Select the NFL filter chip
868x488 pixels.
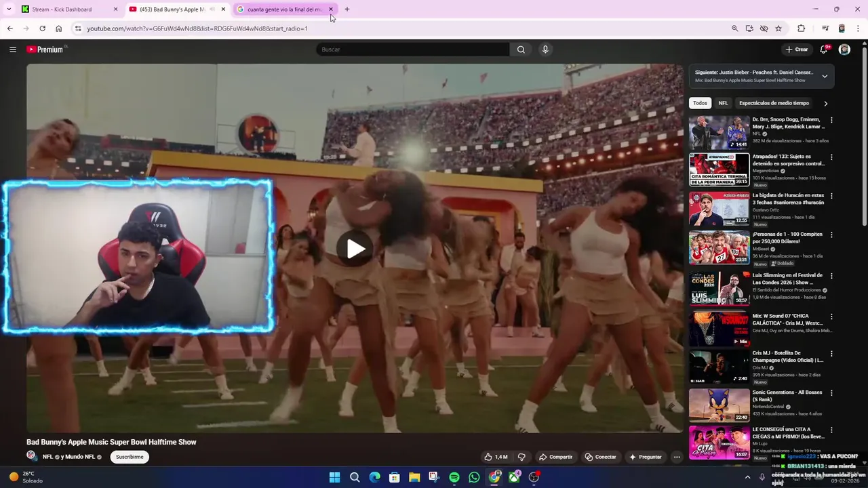click(x=723, y=103)
